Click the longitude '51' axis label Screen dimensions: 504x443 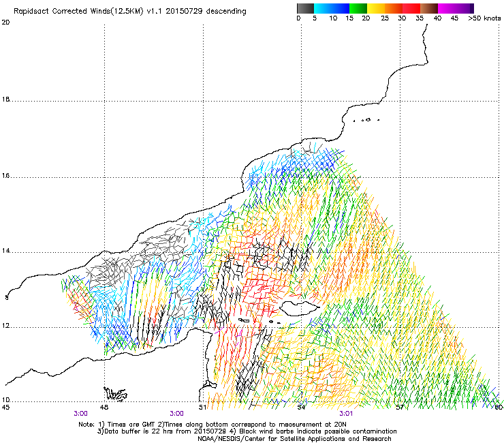(x=202, y=408)
